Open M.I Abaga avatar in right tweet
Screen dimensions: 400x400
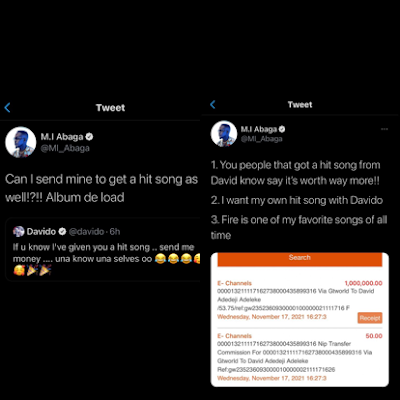tap(224, 134)
